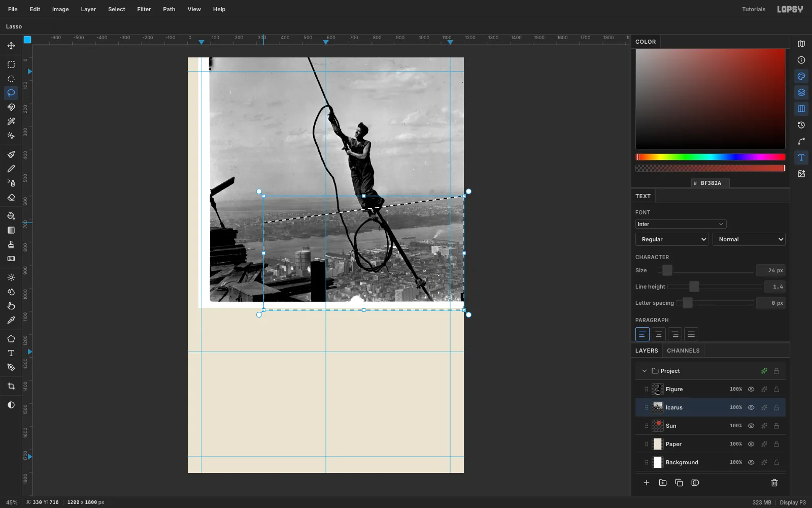This screenshot has width=812, height=508.
Task: Select the Brush tool
Action: click(11, 154)
